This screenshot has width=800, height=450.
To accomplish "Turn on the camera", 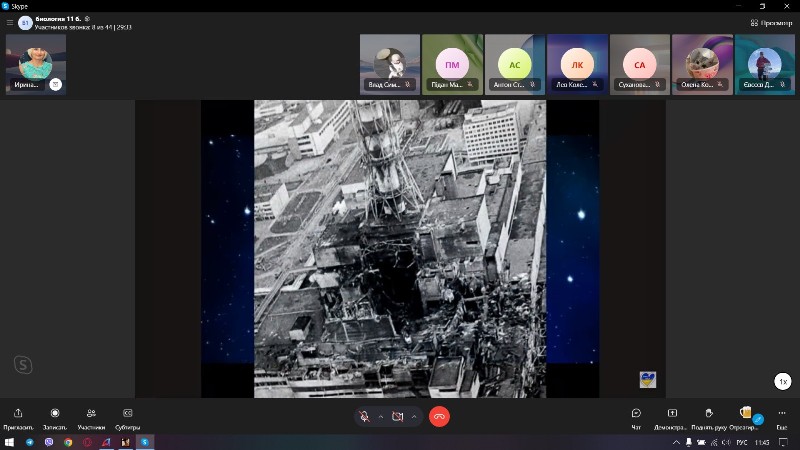I will coord(398,416).
